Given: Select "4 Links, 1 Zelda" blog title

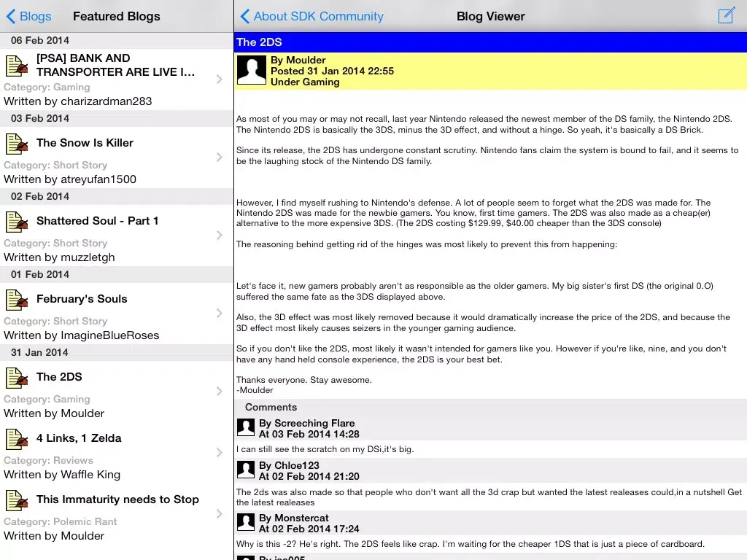Looking at the screenshot, I should click(79, 438).
